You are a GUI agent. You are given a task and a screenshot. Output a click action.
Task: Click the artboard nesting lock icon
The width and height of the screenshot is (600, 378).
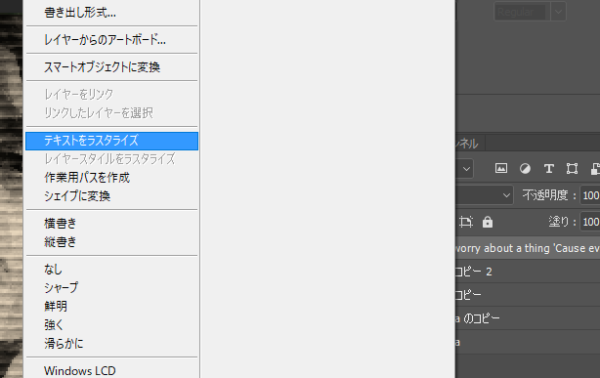466,222
